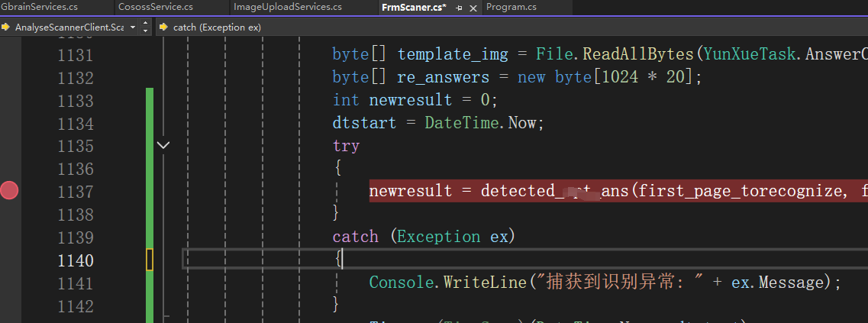This screenshot has width=868, height=323.
Task: Open the CosossService.cs tab
Action: (156, 7)
